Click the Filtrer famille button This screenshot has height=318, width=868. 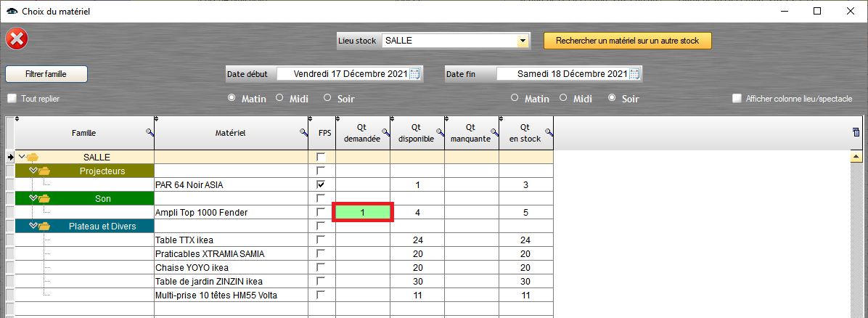46,74
